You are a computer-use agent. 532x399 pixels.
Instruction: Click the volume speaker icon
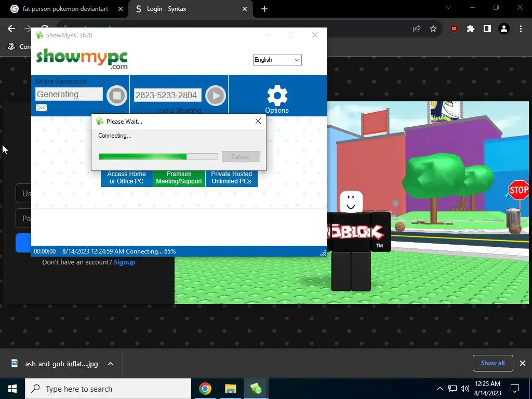click(465, 389)
